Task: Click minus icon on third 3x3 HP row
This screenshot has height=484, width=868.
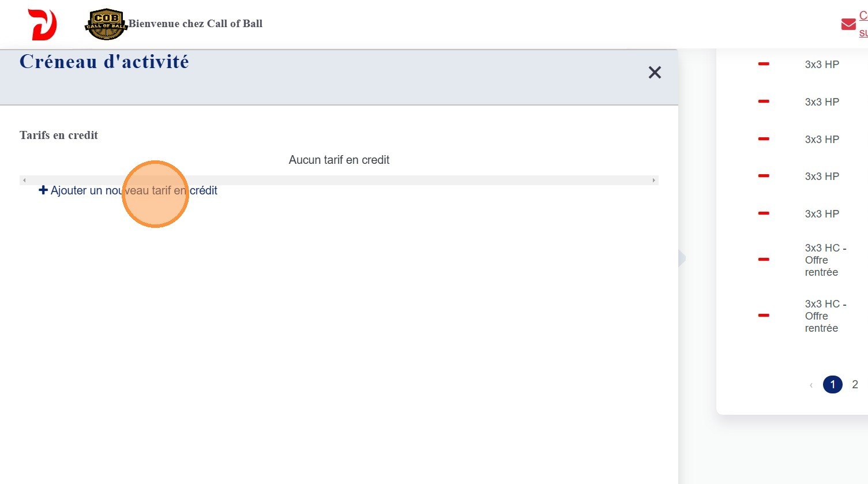Action: pyautogui.click(x=764, y=139)
